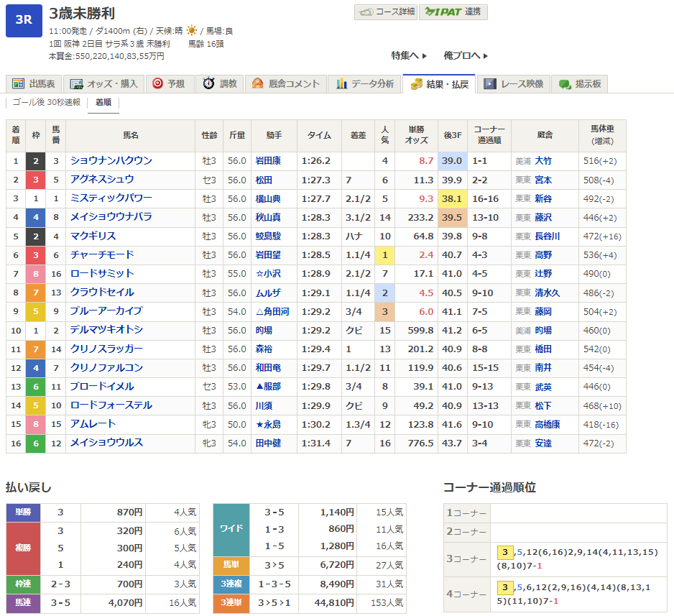
Task: Click the データ分析 chart icon
Action: pos(341,84)
